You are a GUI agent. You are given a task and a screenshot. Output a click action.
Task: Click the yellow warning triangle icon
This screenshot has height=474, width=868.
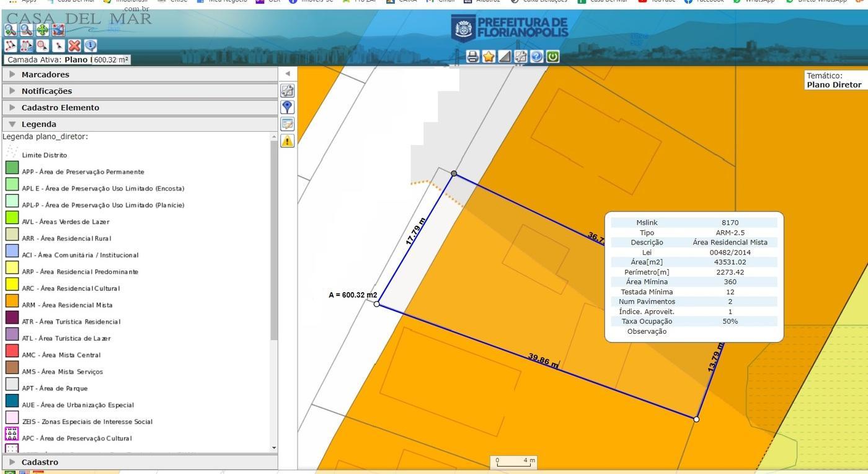[x=287, y=140]
